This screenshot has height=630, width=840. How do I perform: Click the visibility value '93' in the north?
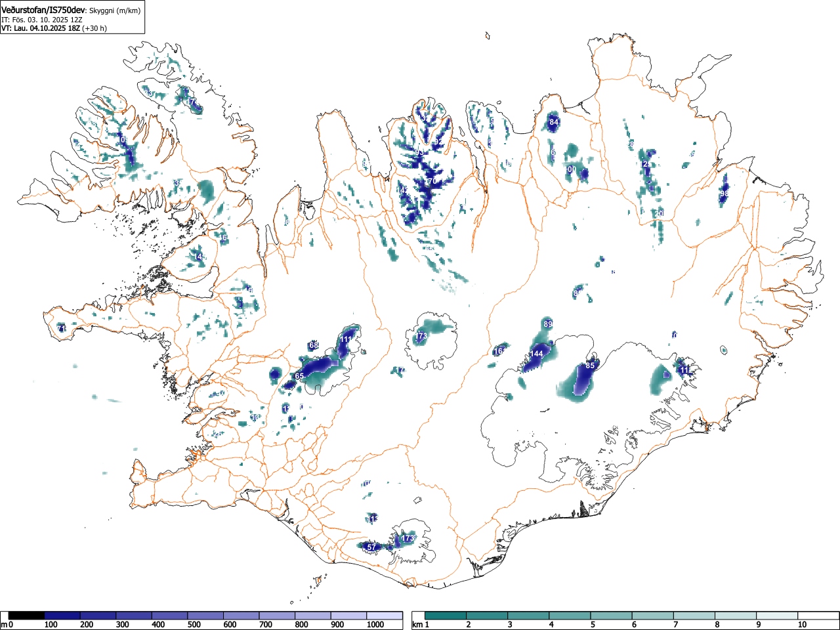(x=419, y=153)
